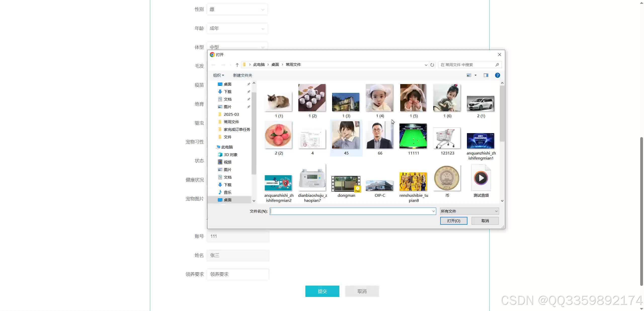This screenshot has height=311, width=644.
Task: Open the Help question mark icon
Action: click(x=497, y=75)
